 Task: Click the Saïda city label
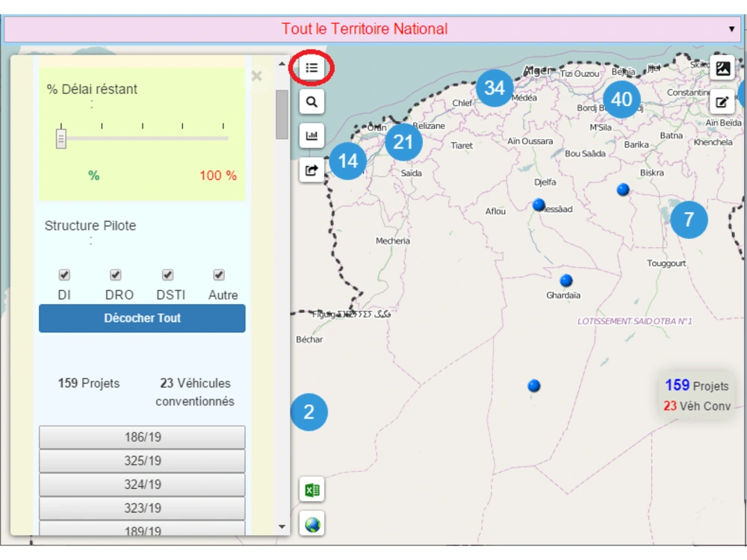(x=411, y=173)
